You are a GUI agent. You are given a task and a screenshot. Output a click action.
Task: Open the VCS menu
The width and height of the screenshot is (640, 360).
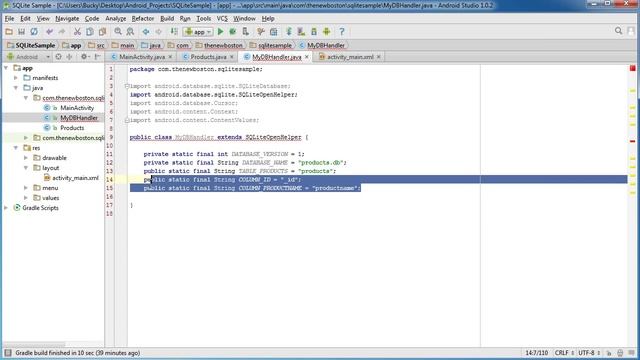tap(222, 18)
